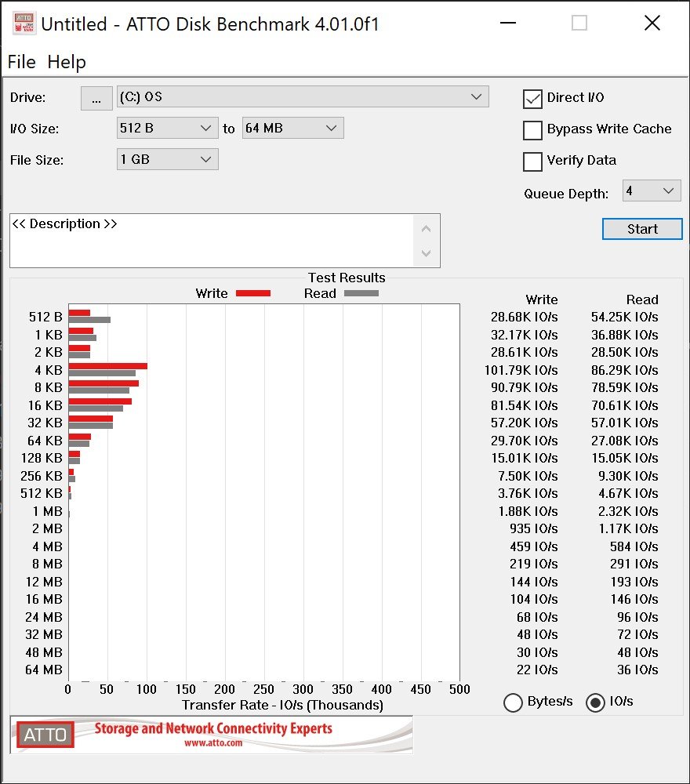Click the 4 KB chart row label
690x784 pixels.
click(49, 370)
